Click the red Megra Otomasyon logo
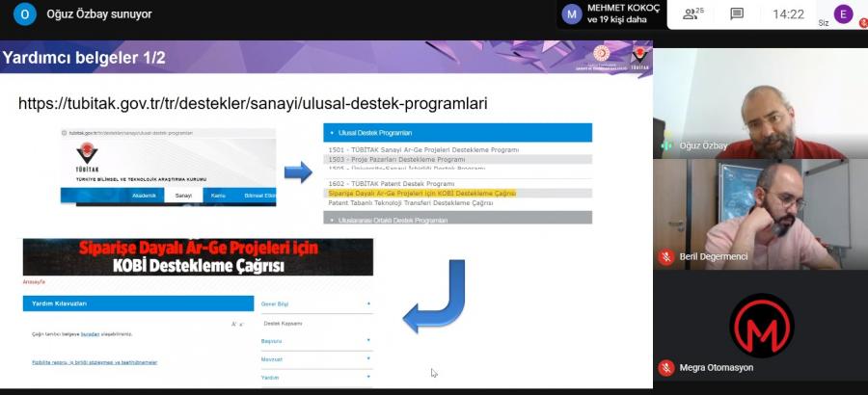This screenshot has width=868, height=395. coord(761,326)
